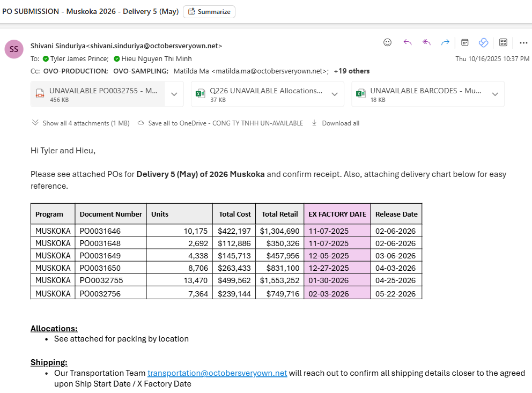This screenshot has height=393, width=532.
Task: Open dropdown for UNAVAILABLE BARCODES attachment
Action: coord(494,94)
